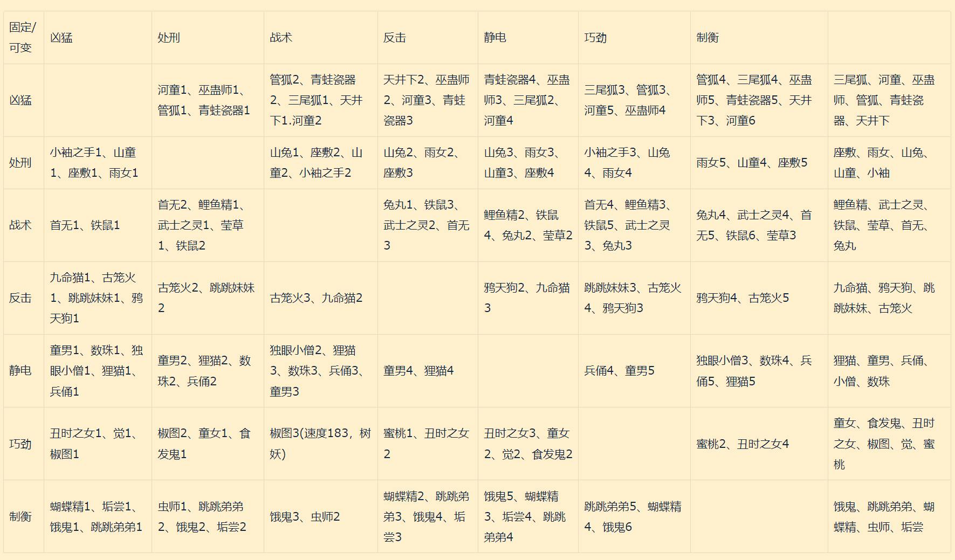Select the cell starting "童男1、数珠1"
Image resolution: width=955 pixels, height=560 pixels.
[x=98, y=371]
